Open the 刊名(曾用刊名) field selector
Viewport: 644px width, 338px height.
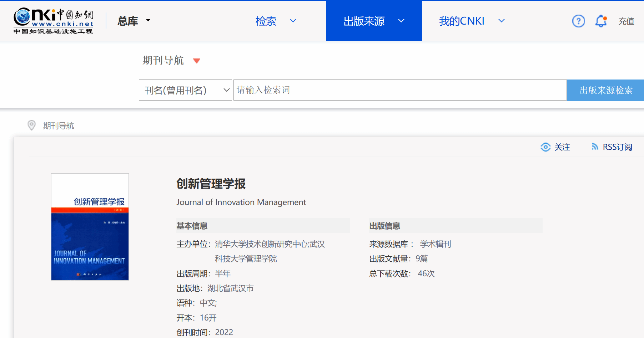(186, 90)
